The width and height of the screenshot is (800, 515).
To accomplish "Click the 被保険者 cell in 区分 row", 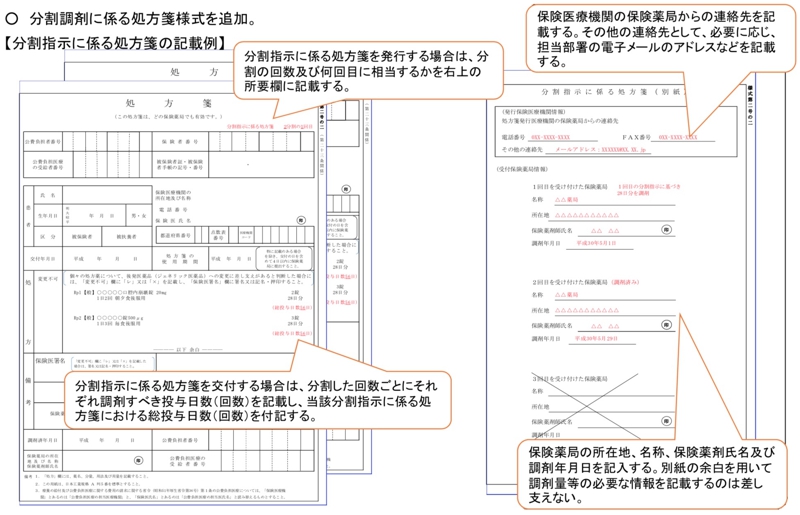I will coord(82,237).
